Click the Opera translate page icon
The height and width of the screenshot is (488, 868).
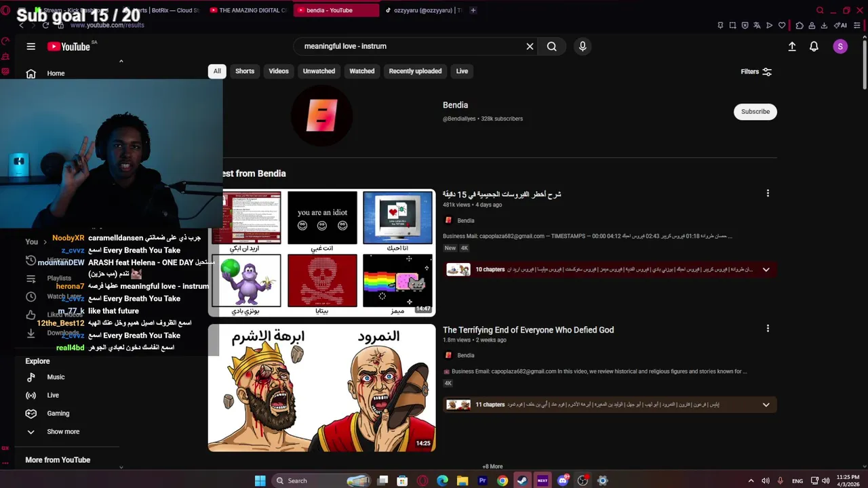click(x=757, y=25)
